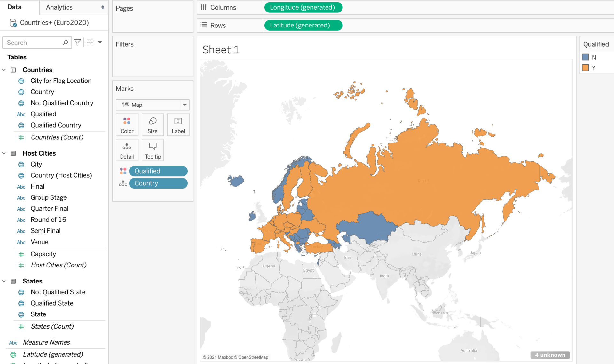Select the Country pill on Detail
The width and height of the screenshot is (614, 364).
158,183
